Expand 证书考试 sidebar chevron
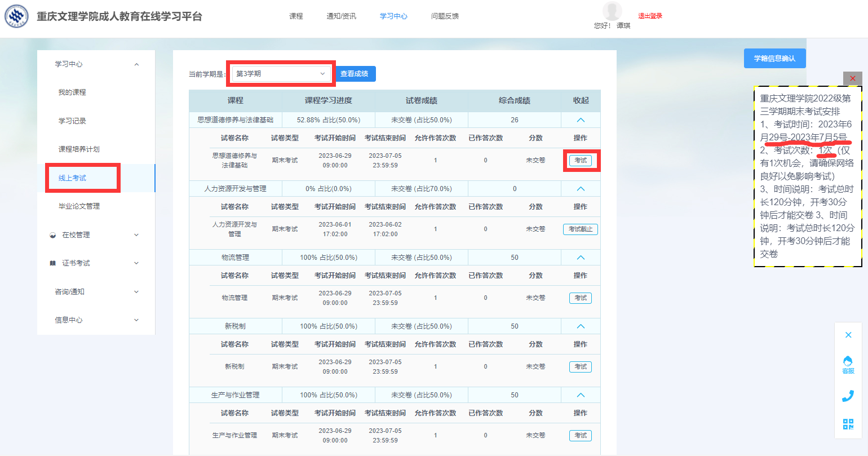This screenshot has height=456, width=868. (136, 263)
